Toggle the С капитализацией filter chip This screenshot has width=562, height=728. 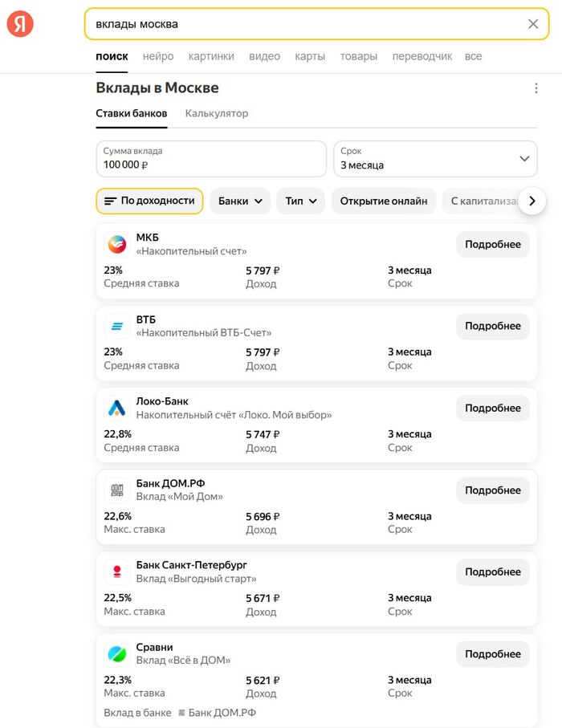(482, 201)
